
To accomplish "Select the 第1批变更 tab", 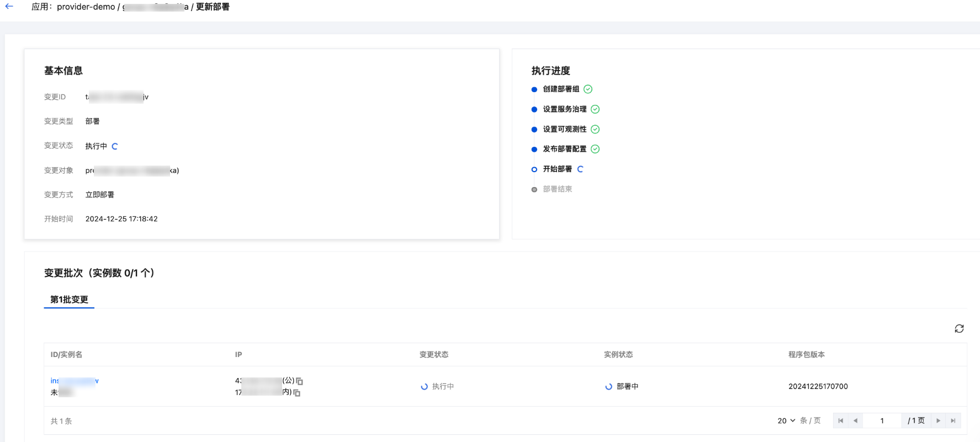I will click(69, 300).
